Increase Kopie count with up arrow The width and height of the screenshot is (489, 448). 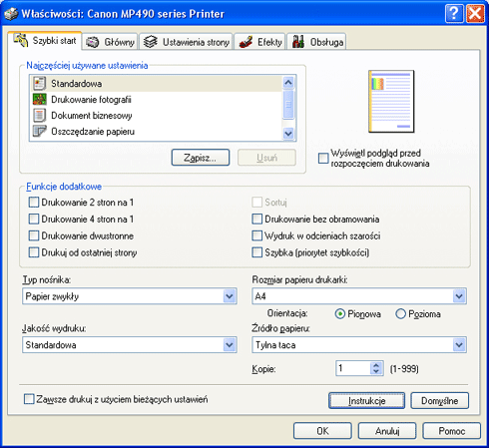(376, 365)
